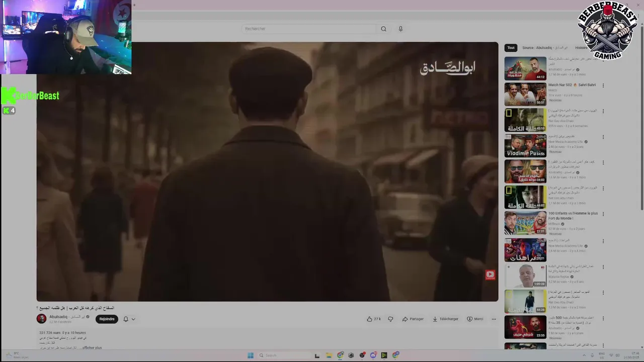Open options menu for Wataniya Replay video
Image resolution: width=644 pixels, height=362 pixels.
point(603,266)
